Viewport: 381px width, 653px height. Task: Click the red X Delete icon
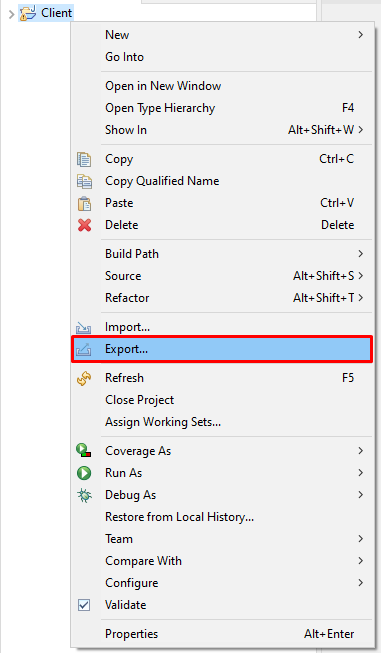coord(84,225)
